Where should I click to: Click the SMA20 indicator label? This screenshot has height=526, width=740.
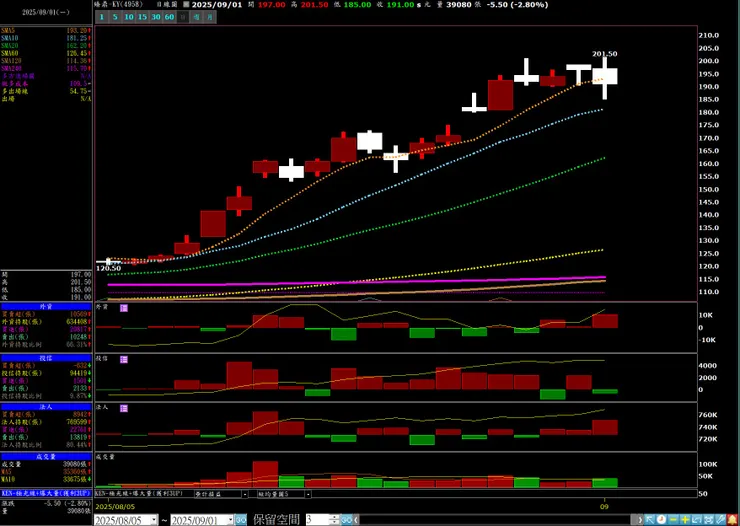point(10,45)
